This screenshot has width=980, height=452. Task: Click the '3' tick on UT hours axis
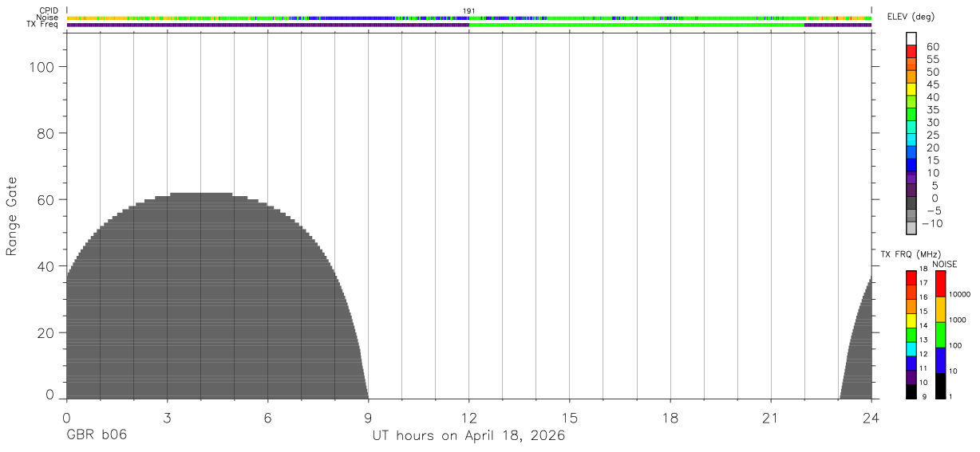pos(167,418)
